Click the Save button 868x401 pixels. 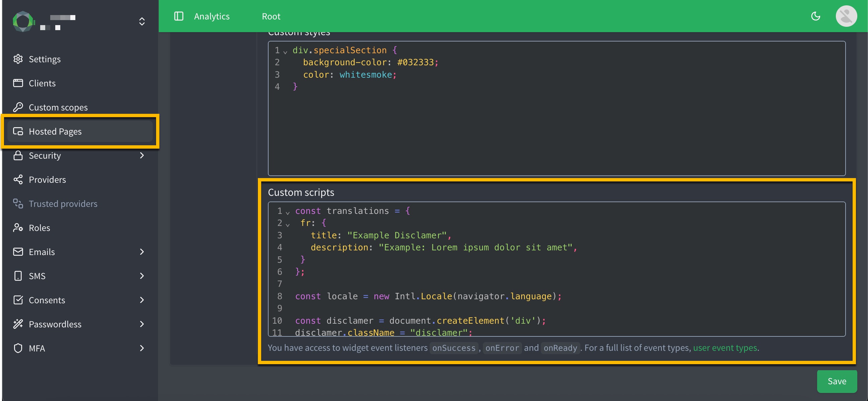pos(837,381)
